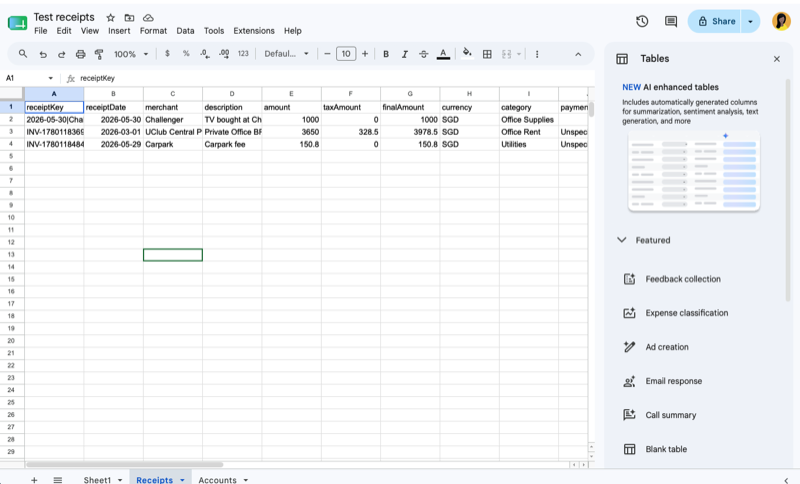Open the borders menu
This screenshot has width=800, height=484.
[487, 54]
